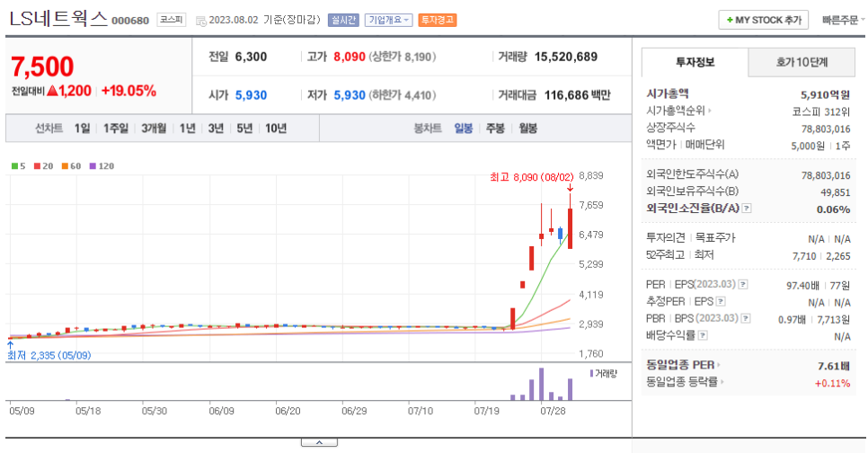Click the stock name LS네트웍스
This screenshot has width=868, height=453.
click(58, 18)
